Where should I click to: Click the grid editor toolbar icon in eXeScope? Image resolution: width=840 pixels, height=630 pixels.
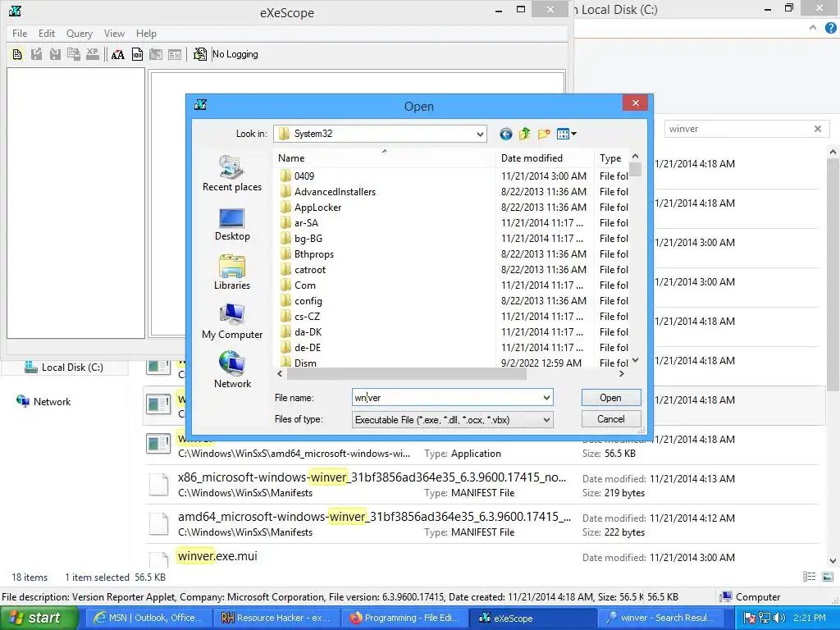pos(156,54)
